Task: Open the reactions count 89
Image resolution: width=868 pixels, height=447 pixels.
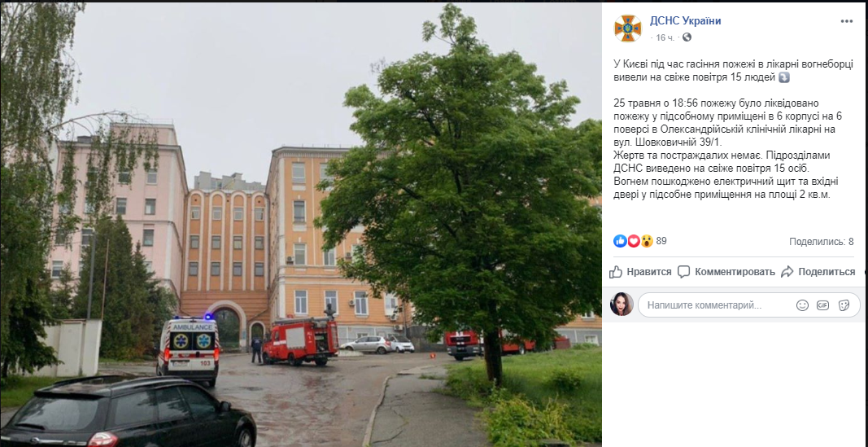Action: coord(661,241)
